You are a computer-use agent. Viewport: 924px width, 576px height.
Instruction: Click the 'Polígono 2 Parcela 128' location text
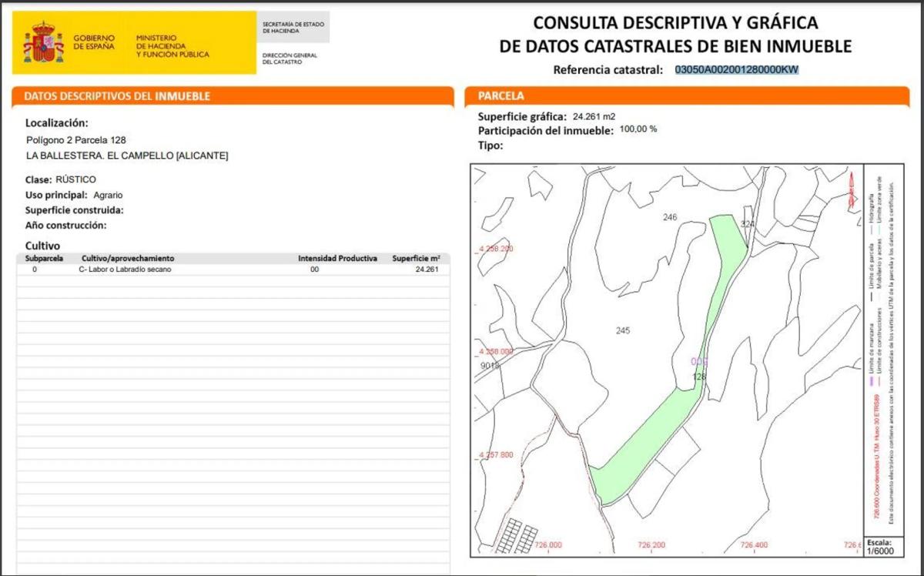[75, 140]
